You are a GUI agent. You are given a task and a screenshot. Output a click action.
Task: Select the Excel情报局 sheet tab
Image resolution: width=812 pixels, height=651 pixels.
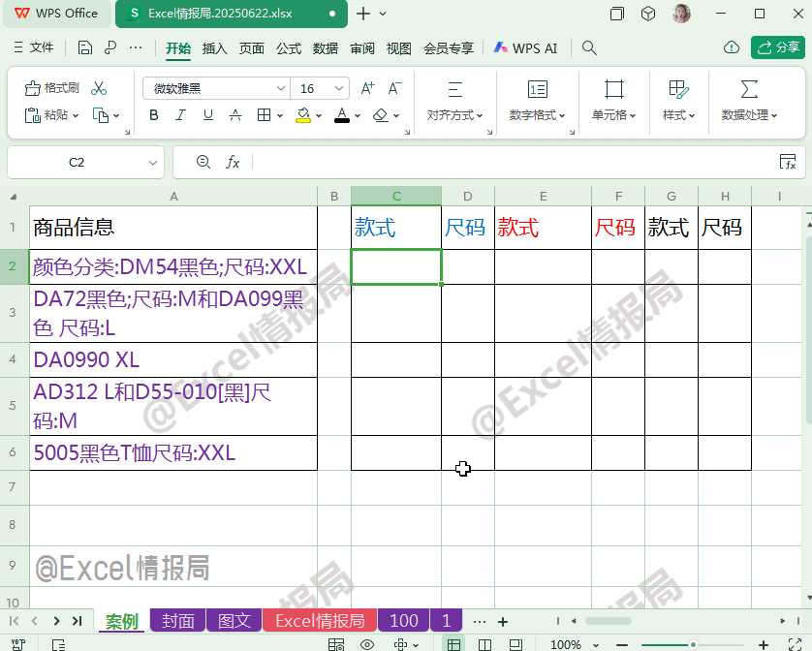click(320, 620)
